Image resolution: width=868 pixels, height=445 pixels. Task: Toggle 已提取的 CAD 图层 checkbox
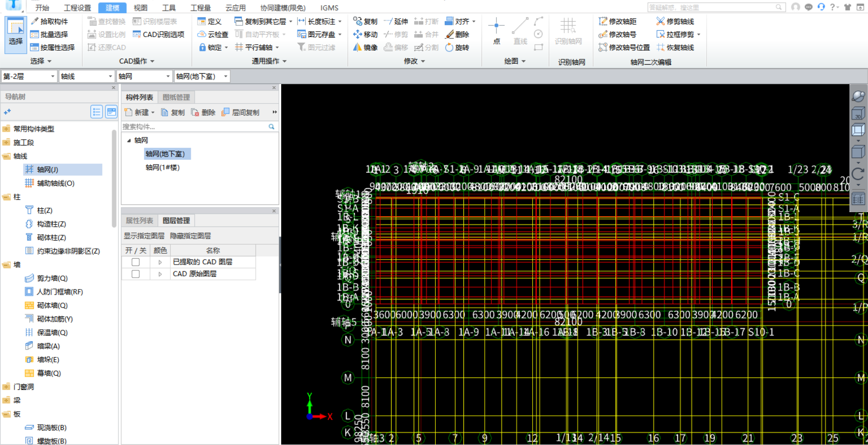(x=136, y=262)
